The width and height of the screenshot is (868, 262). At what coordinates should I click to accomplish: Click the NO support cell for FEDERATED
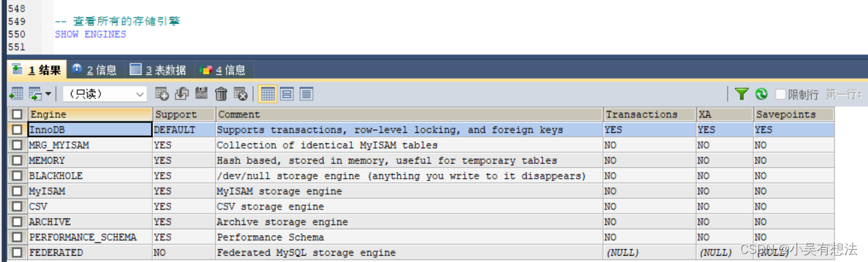point(184,252)
